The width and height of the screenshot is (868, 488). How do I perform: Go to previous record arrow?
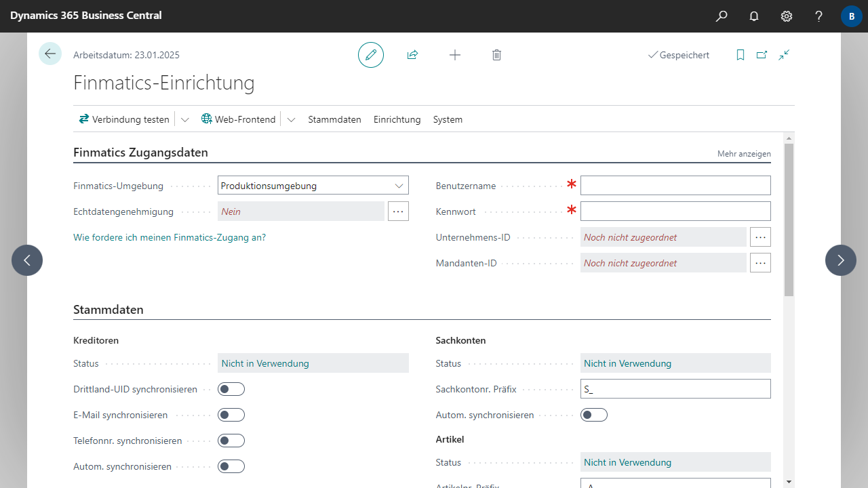click(27, 260)
